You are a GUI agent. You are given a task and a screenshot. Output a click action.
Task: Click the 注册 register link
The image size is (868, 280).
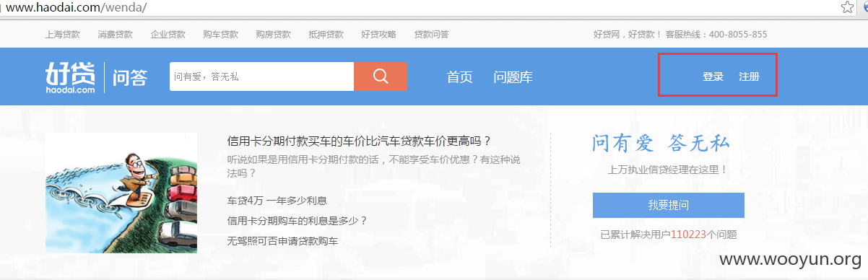pyautogui.click(x=750, y=76)
